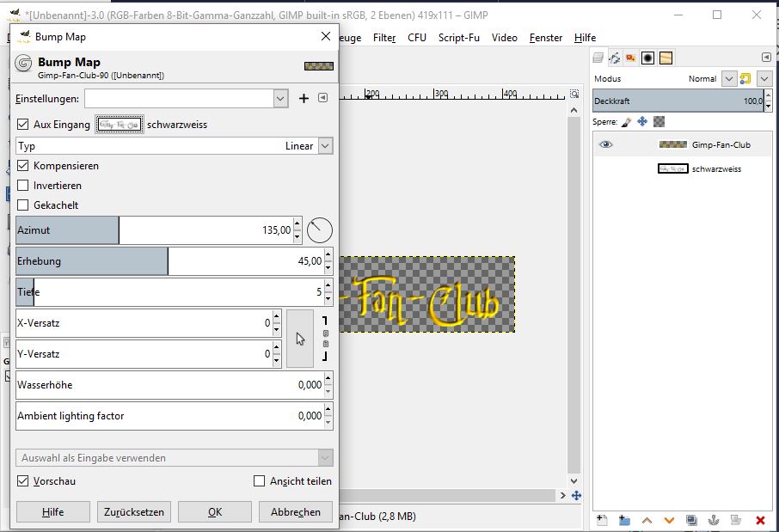Open the Typ Linear dropdown
This screenshot has height=532, width=779.
325,146
